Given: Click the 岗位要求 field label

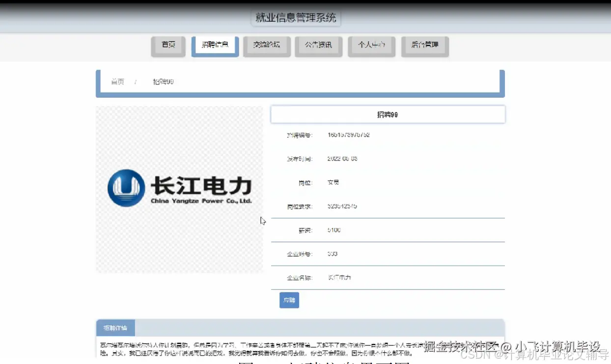Looking at the screenshot, I should [300, 206].
